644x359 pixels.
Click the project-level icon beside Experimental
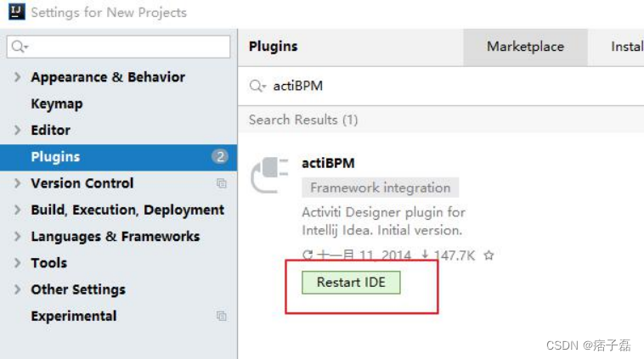[222, 316]
